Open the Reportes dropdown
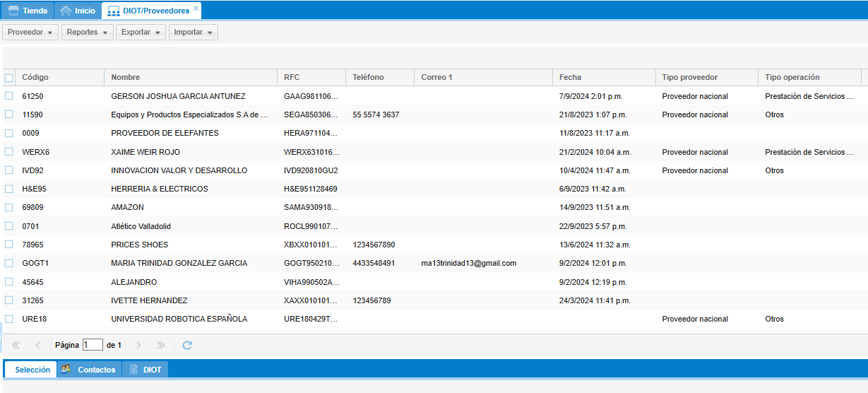The height and width of the screenshot is (393, 868). (87, 33)
